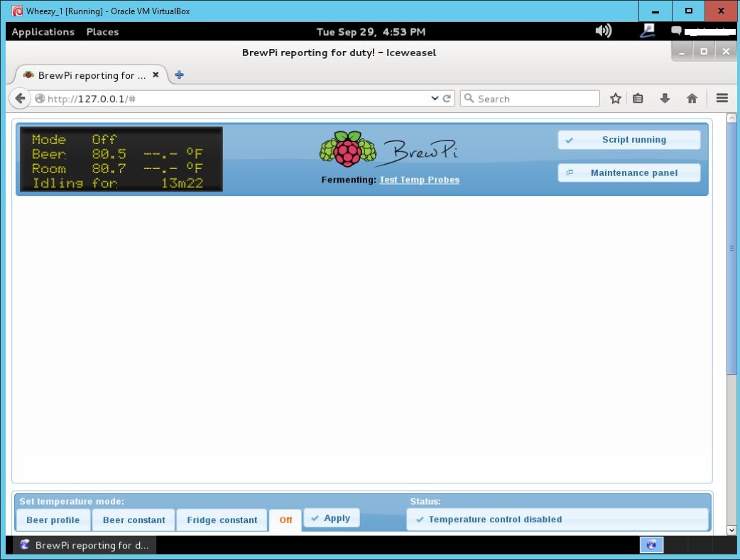The height and width of the screenshot is (560, 740).
Task: Click the accessibility icon in top panel
Action: click(648, 31)
